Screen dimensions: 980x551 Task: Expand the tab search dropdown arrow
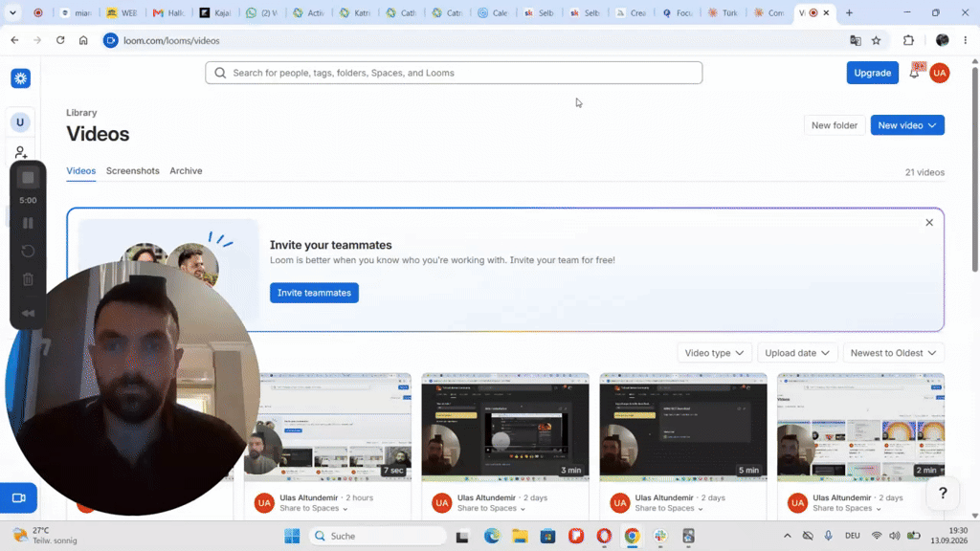click(x=12, y=12)
